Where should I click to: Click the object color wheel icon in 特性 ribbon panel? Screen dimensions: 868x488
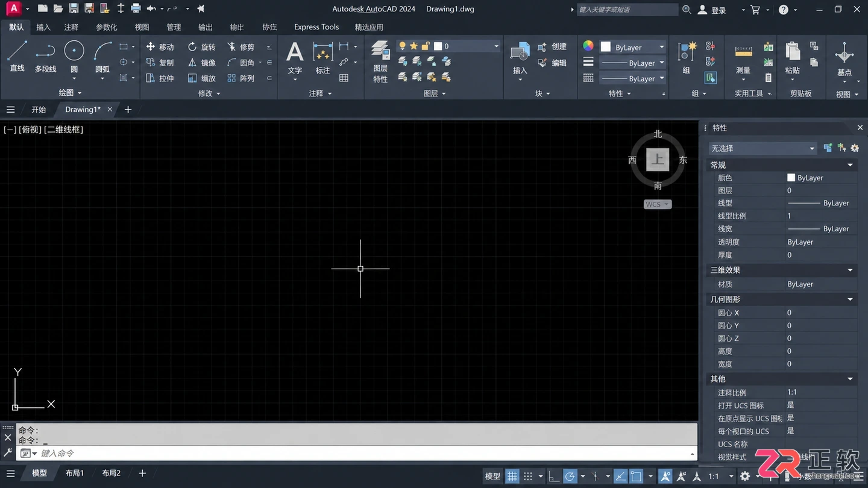click(x=588, y=46)
